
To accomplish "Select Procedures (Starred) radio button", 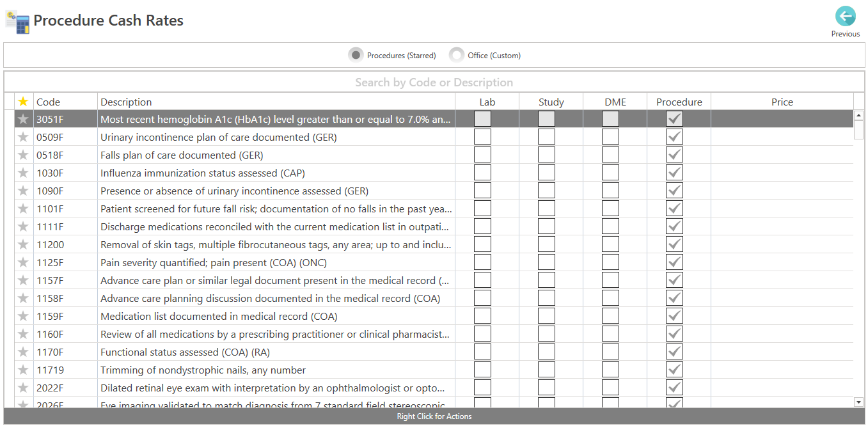I will click(356, 55).
